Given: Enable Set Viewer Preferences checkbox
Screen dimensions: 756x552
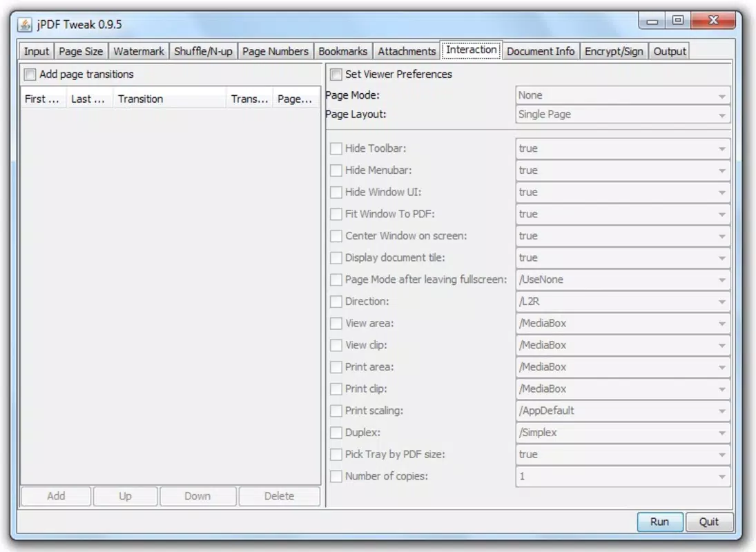Looking at the screenshot, I should (336, 75).
